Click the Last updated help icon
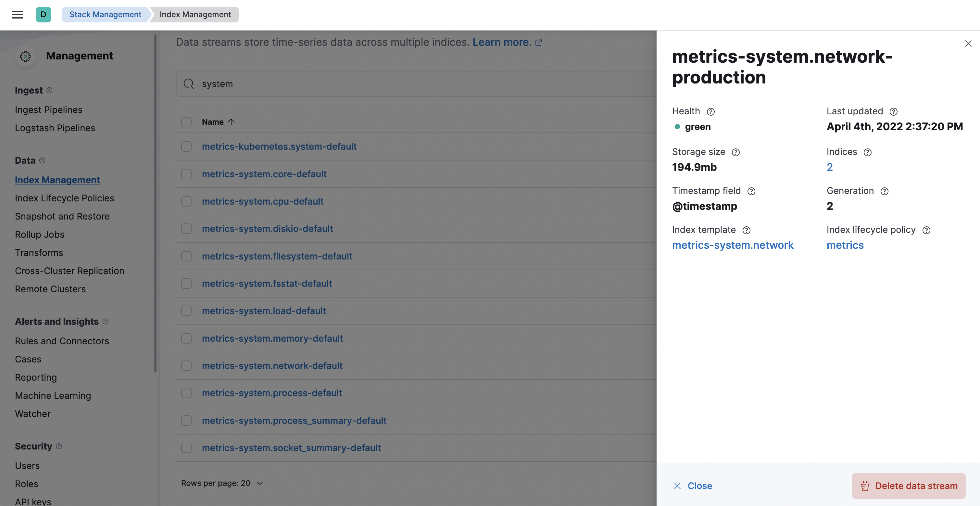This screenshot has height=506, width=980. [893, 111]
